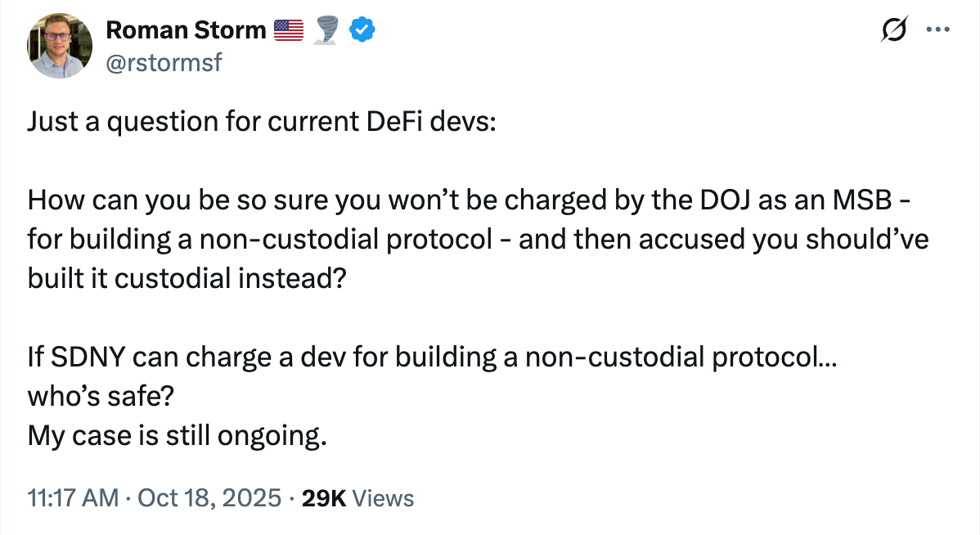Click the Oct 18, 2025 date
This screenshot has width=980, height=535.
tap(209, 498)
